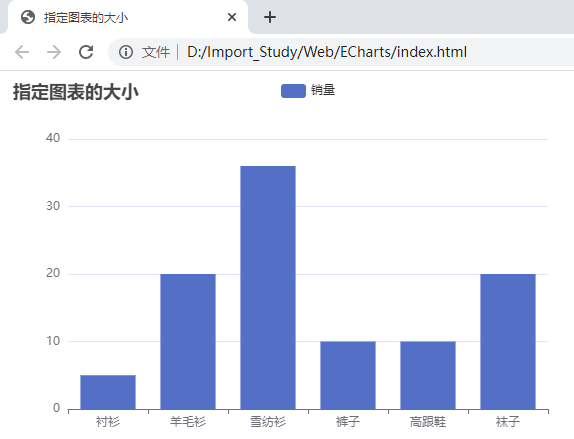Click the 雪纺衫 bar
This screenshot has width=574, height=439.
268,288
